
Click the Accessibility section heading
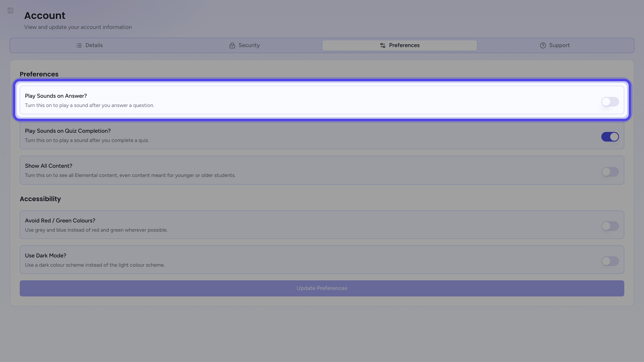point(40,199)
